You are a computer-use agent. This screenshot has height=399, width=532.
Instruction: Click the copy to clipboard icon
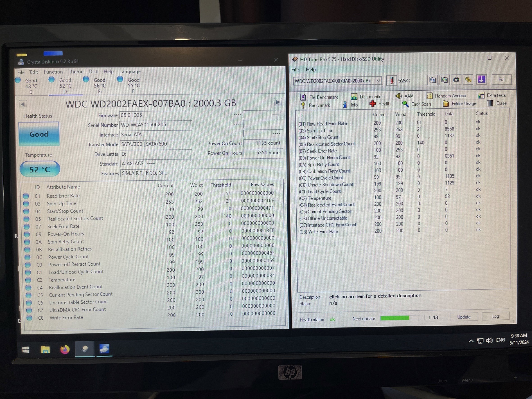[x=433, y=80]
